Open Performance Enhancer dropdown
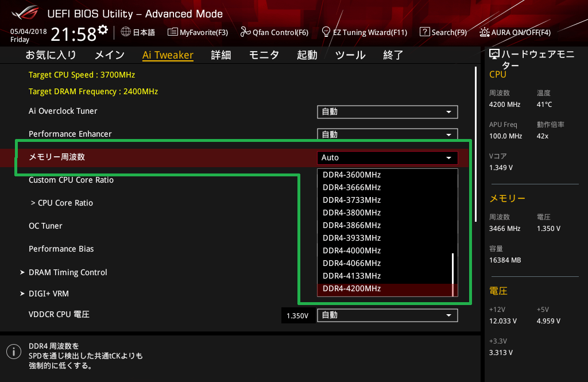This screenshot has width=588, height=382. pos(388,134)
